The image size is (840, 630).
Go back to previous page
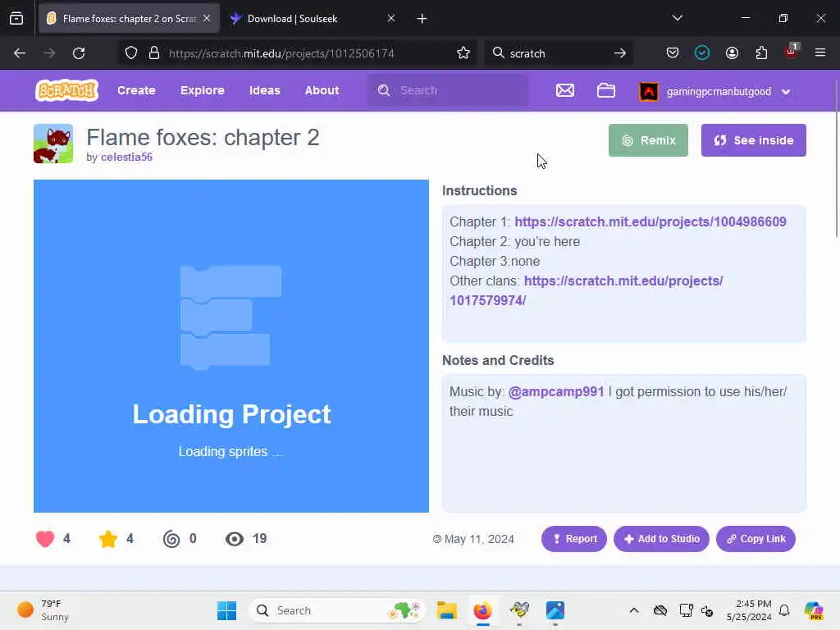pos(20,53)
